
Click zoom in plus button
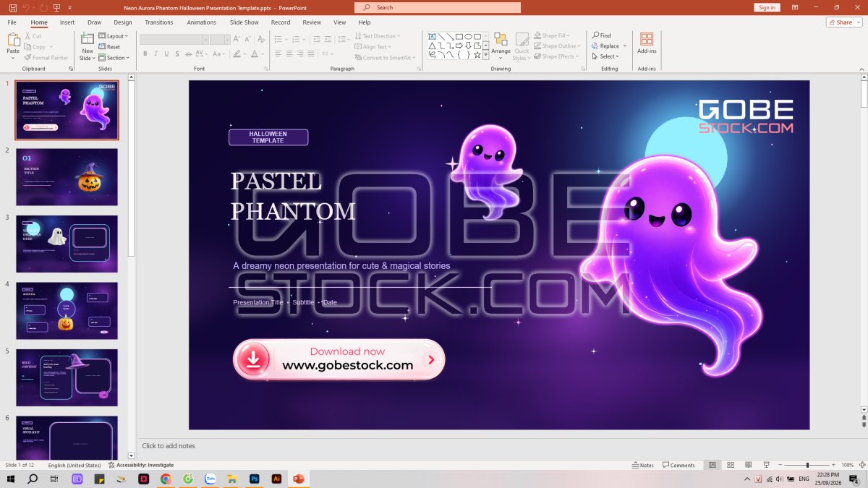(833, 465)
